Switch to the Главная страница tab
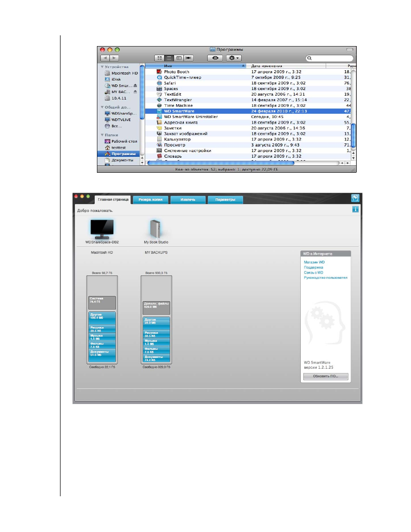The image size is (411, 532). (x=113, y=199)
